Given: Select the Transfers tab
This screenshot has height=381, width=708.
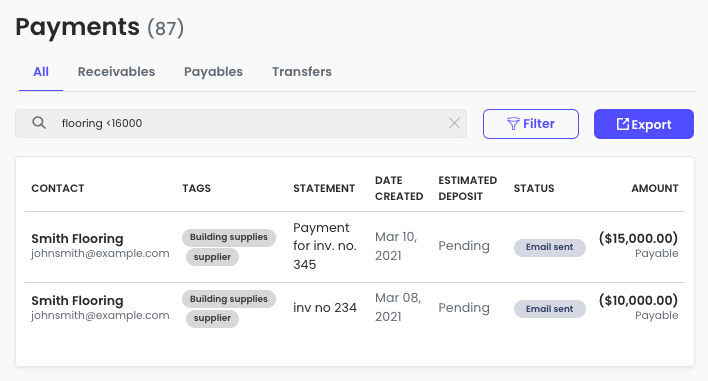Looking at the screenshot, I should point(302,72).
